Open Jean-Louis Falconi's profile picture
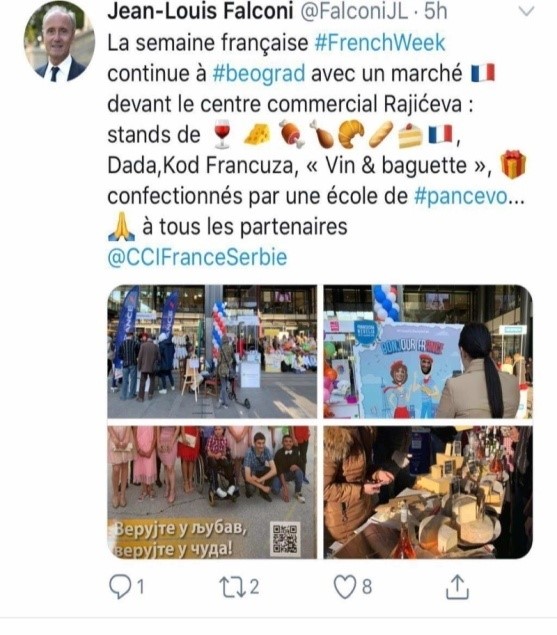Viewport: 557px width, 635px height. click(59, 41)
